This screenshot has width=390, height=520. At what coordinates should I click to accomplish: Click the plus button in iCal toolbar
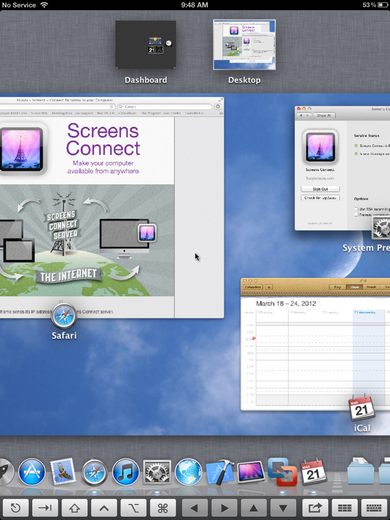(x=269, y=287)
